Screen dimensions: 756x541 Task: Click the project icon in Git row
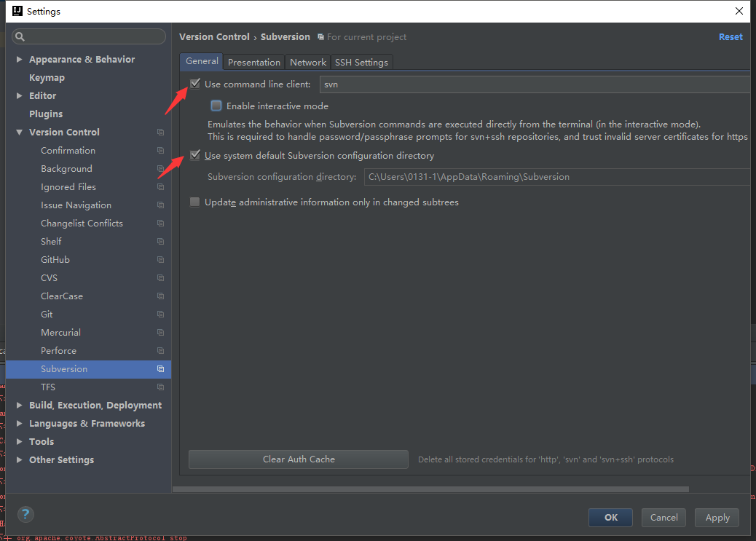click(160, 315)
